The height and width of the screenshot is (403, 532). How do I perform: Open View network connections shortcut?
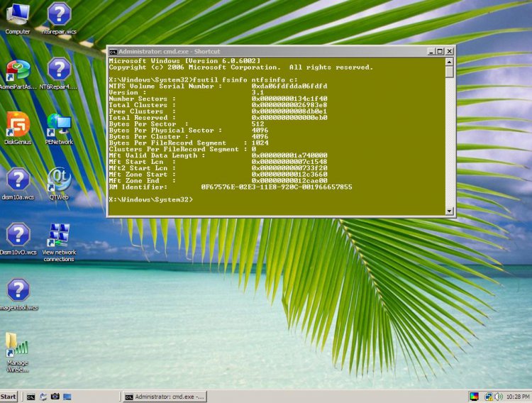point(59,243)
